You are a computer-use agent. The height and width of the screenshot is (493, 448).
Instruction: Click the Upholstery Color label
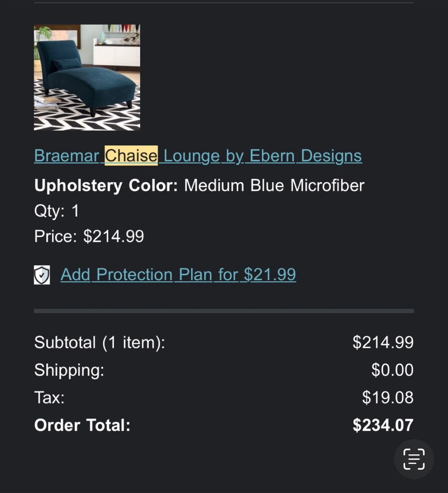(106, 186)
